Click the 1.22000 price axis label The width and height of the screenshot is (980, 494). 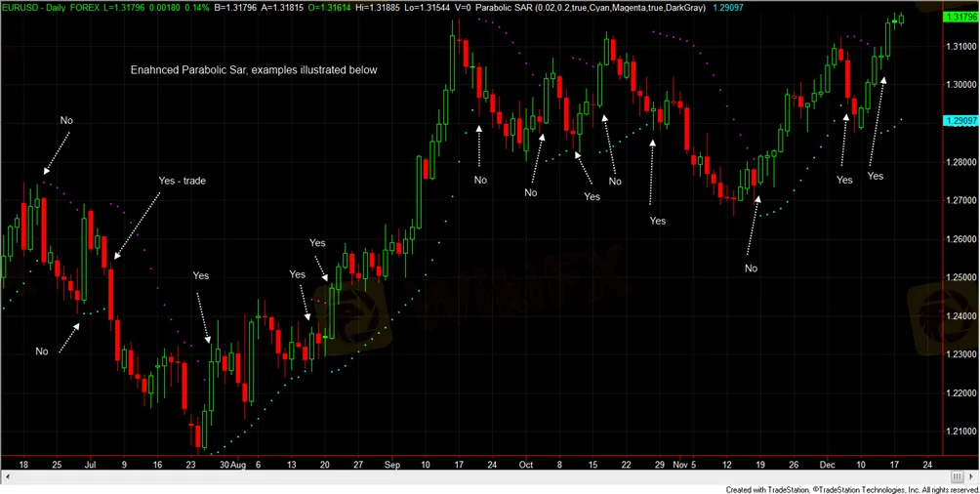[x=960, y=393]
